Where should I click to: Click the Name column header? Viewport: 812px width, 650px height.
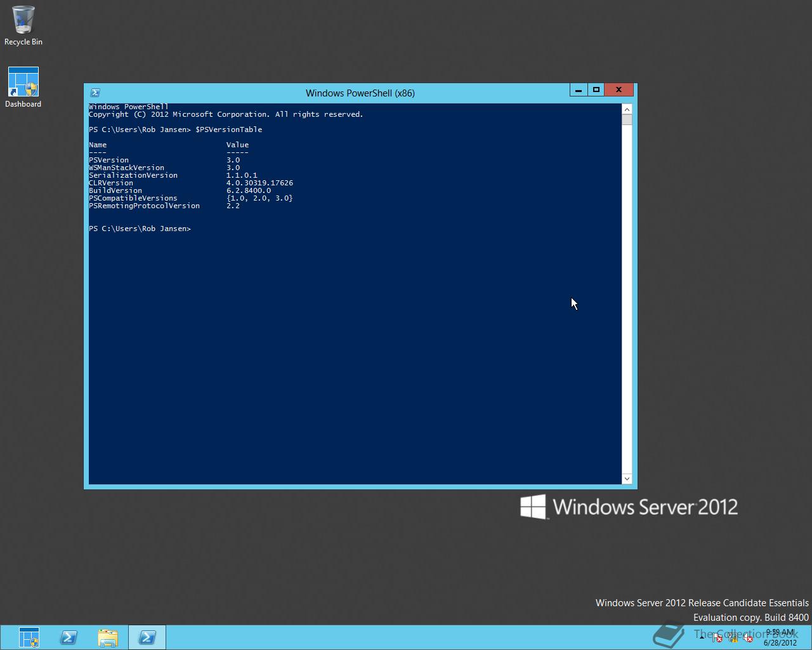pos(98,145)
